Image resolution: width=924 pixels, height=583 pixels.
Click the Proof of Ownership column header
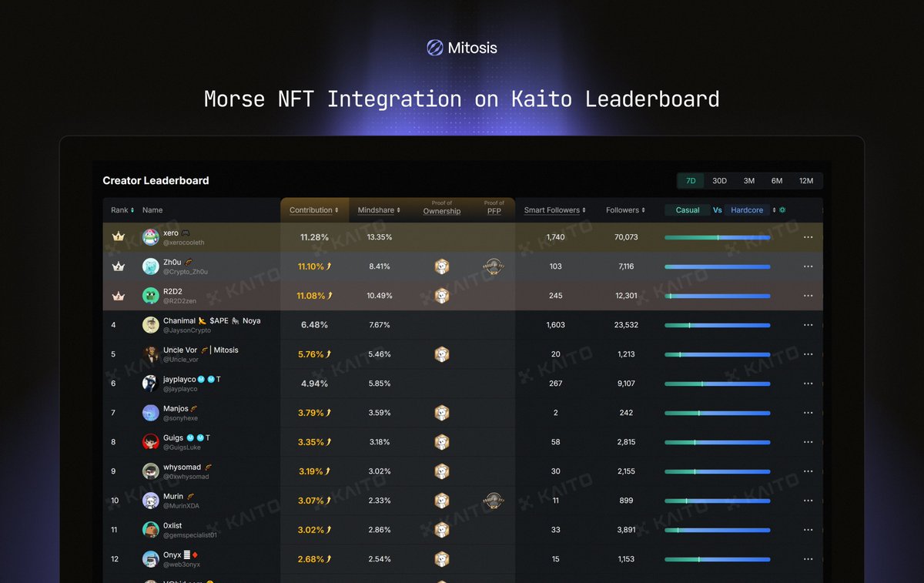point(442,208)
